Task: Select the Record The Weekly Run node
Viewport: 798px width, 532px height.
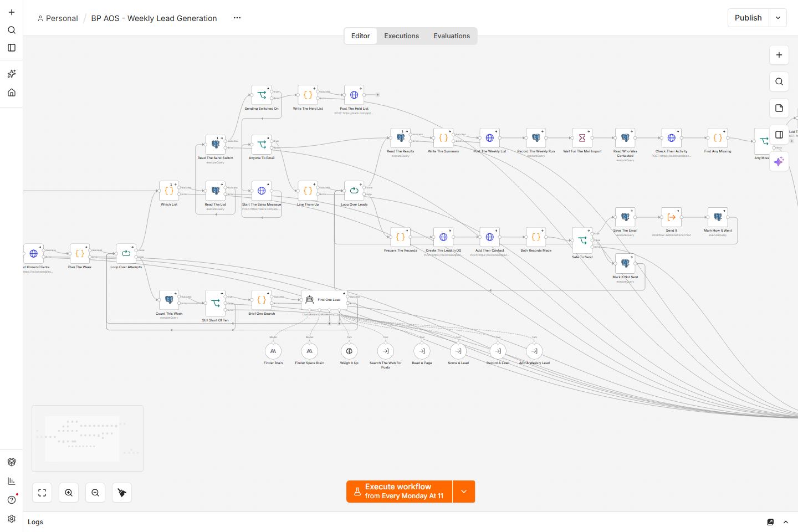Action: 536,138
